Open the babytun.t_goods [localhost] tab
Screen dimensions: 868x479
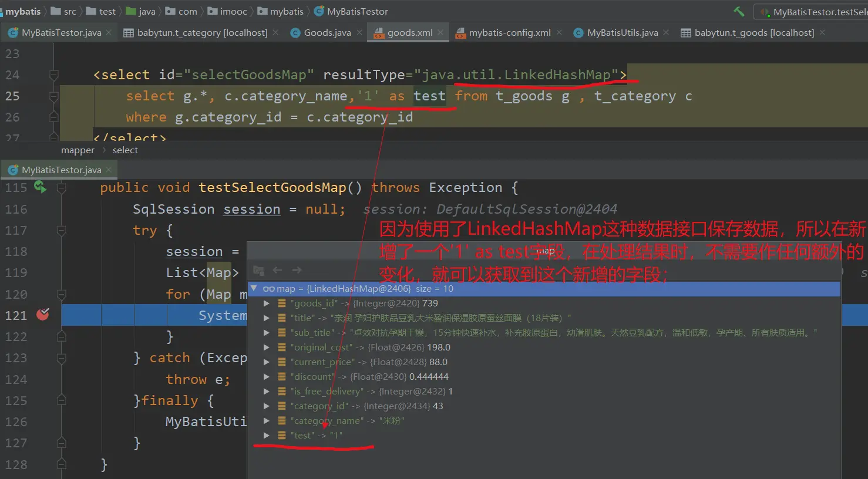point(753,33)
